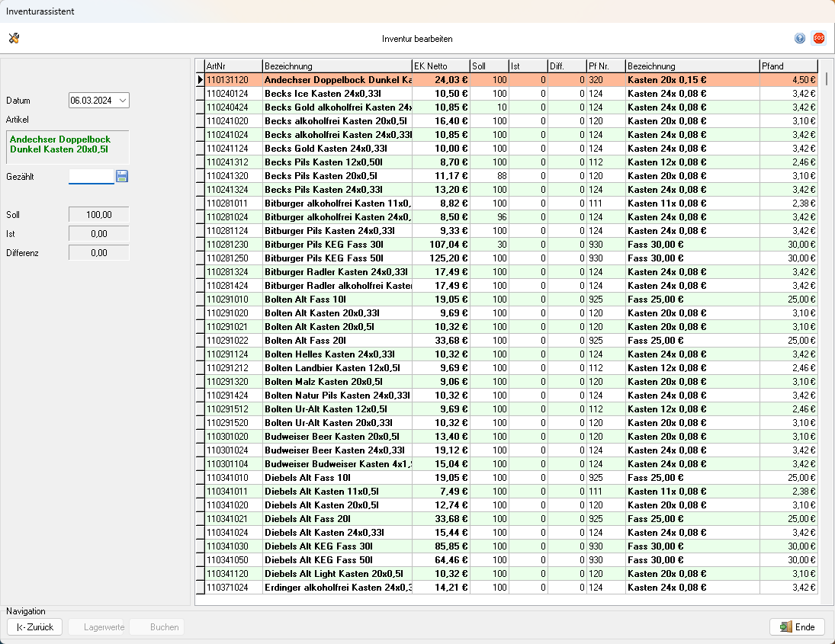Select the row marker arrow of Andechser Doppelbock
The image size is (835, 644).
coord(201,80)
